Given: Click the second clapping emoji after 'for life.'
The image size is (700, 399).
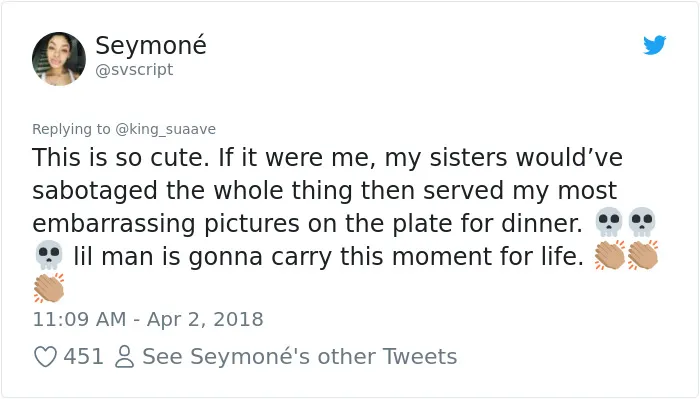Looking at the screenshot, I should [643, 255].
